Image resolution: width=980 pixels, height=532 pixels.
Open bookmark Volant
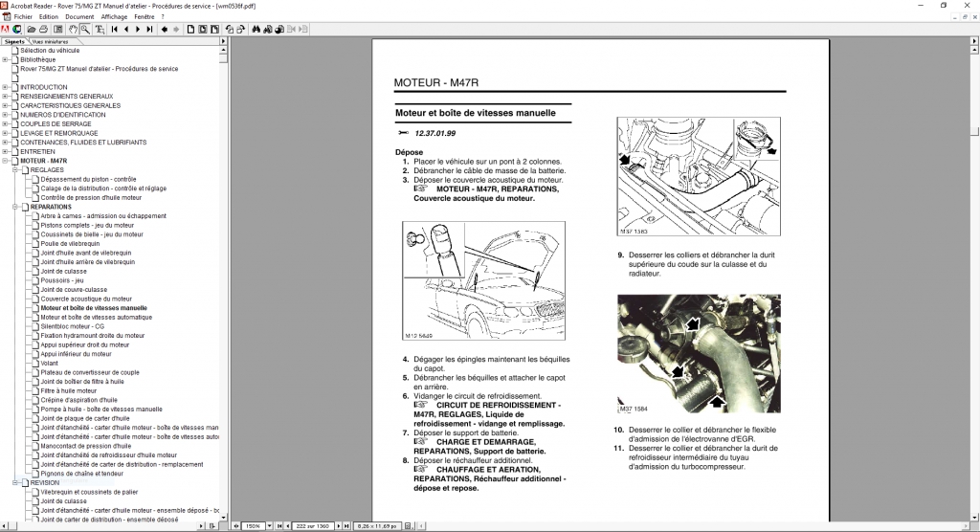(x=50, y=364)
